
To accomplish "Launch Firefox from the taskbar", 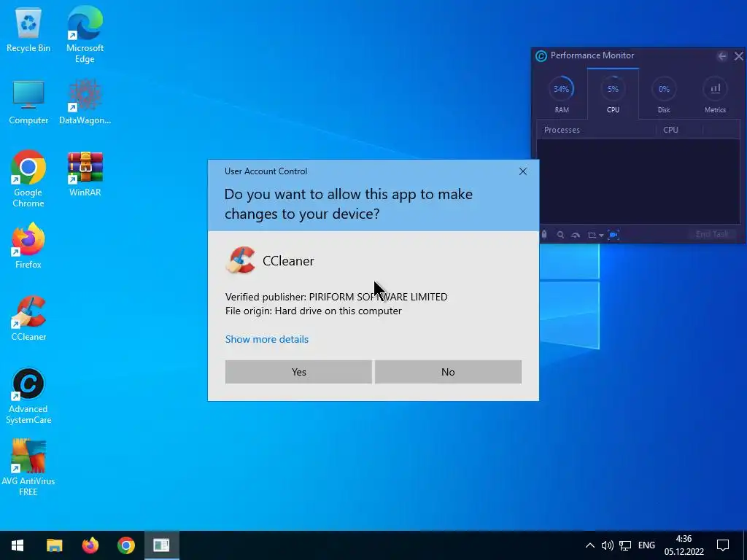I will [90, 545].
